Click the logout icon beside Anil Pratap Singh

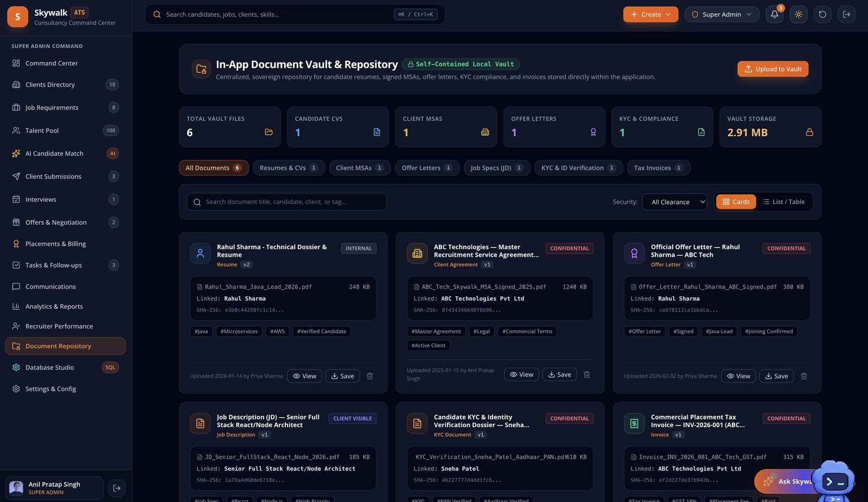[x=117, y=488]
